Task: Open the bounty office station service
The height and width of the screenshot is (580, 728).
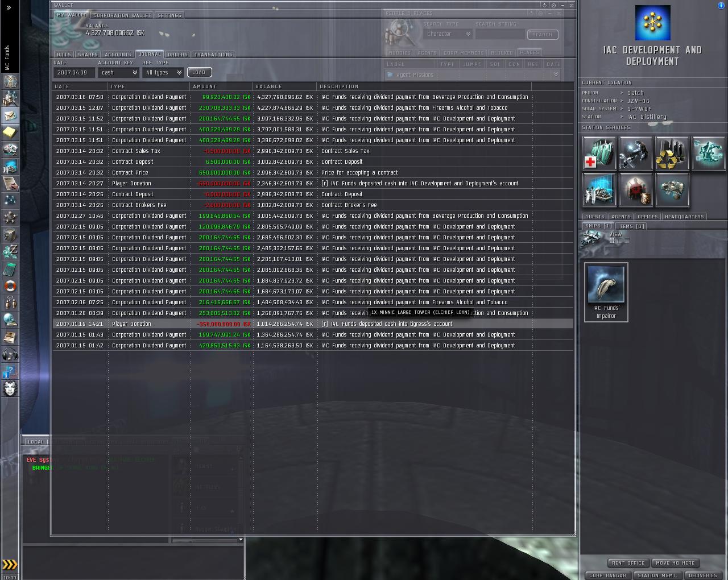Action: pos(636,190)
